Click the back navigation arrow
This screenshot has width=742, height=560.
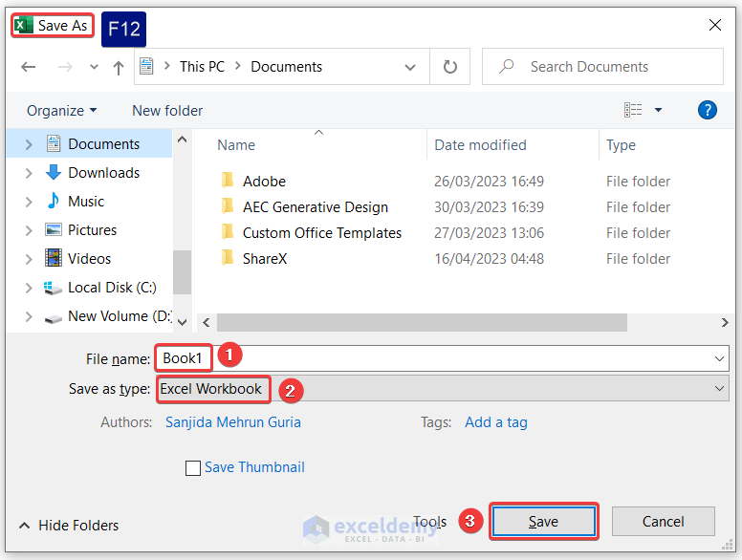(x=29, y=67)
